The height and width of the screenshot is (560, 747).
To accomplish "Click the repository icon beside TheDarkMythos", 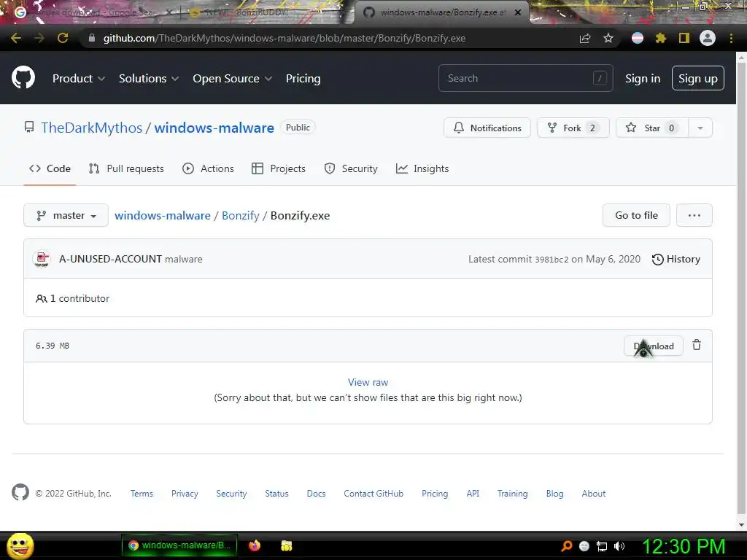I will point(29,127).
